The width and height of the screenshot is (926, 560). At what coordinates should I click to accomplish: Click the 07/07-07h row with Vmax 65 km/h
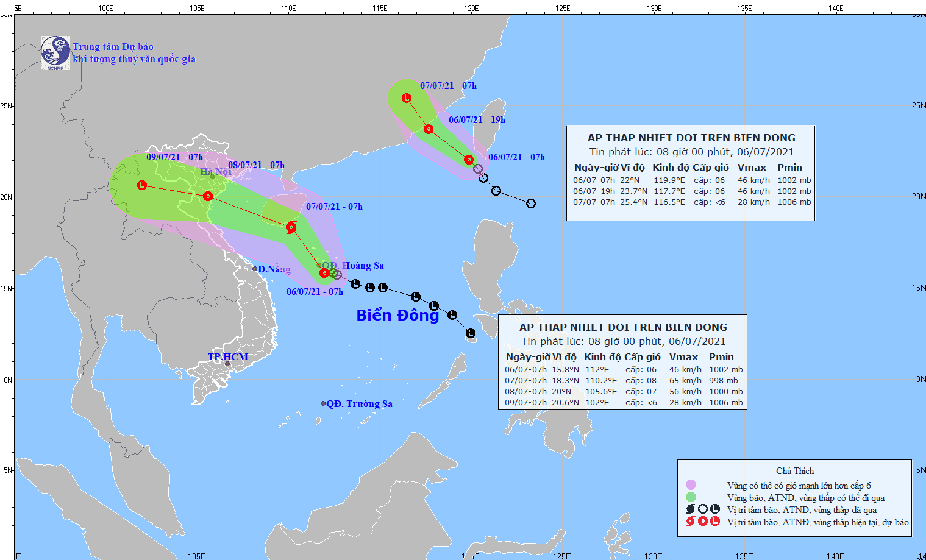[623, 380]
